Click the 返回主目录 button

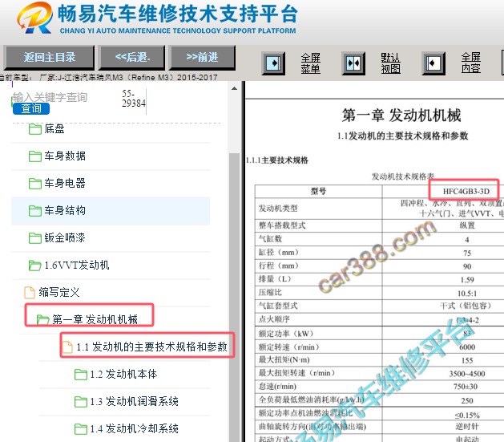[49, 58]
